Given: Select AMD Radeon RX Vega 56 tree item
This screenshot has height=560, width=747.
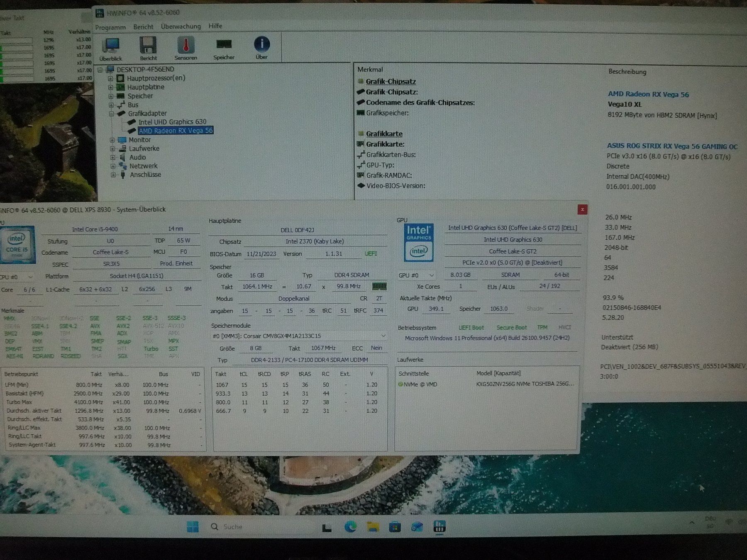Looking at the screenshot, I should coord(176,131).
